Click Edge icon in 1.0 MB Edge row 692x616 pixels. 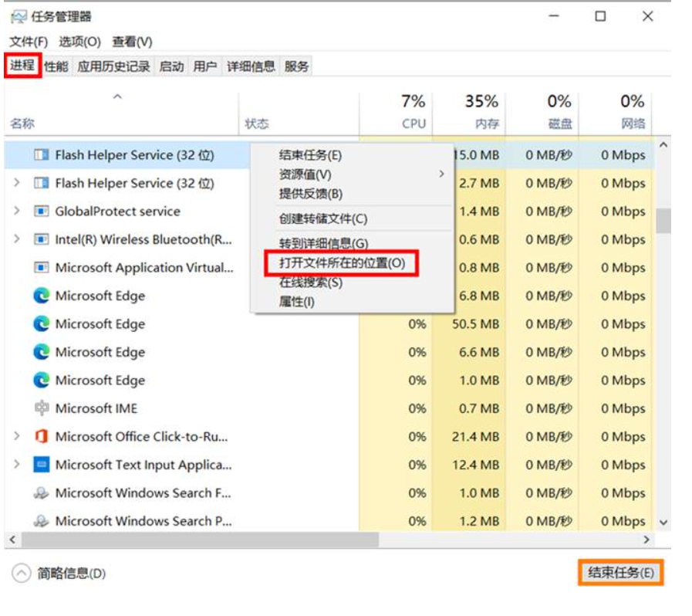(42, 381)
